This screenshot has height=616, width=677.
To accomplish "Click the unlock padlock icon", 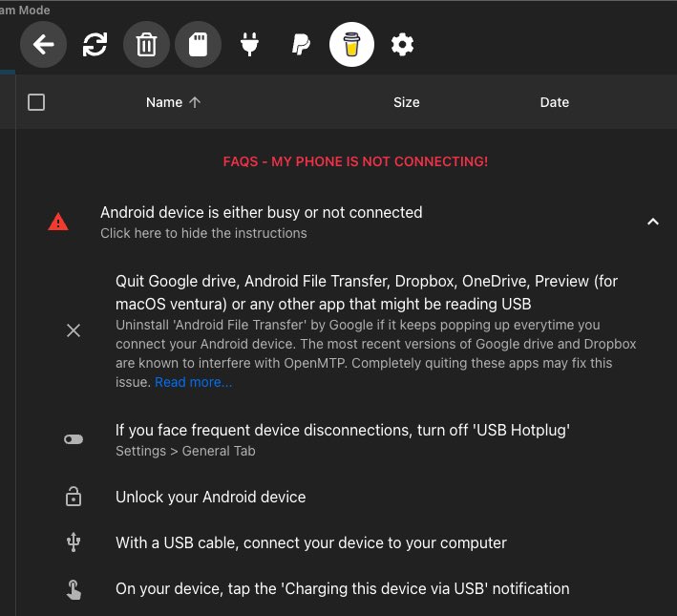I will [x=74, y=497].
